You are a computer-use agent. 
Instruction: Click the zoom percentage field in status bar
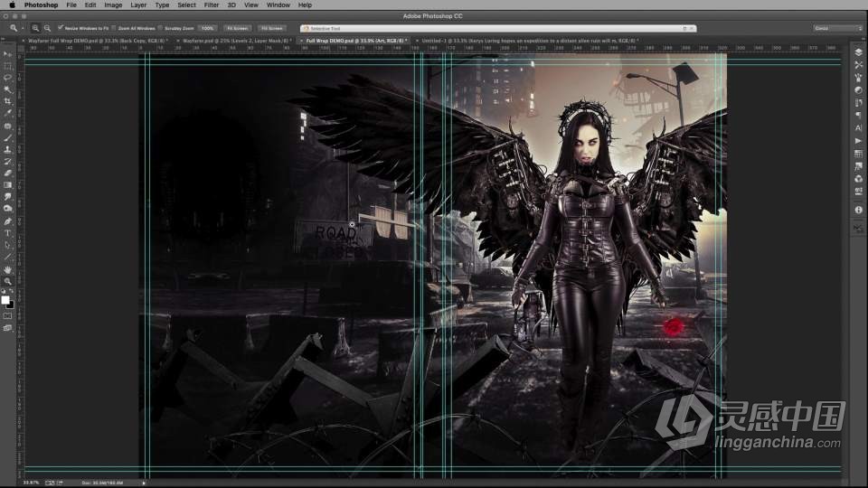coord(31,483)
